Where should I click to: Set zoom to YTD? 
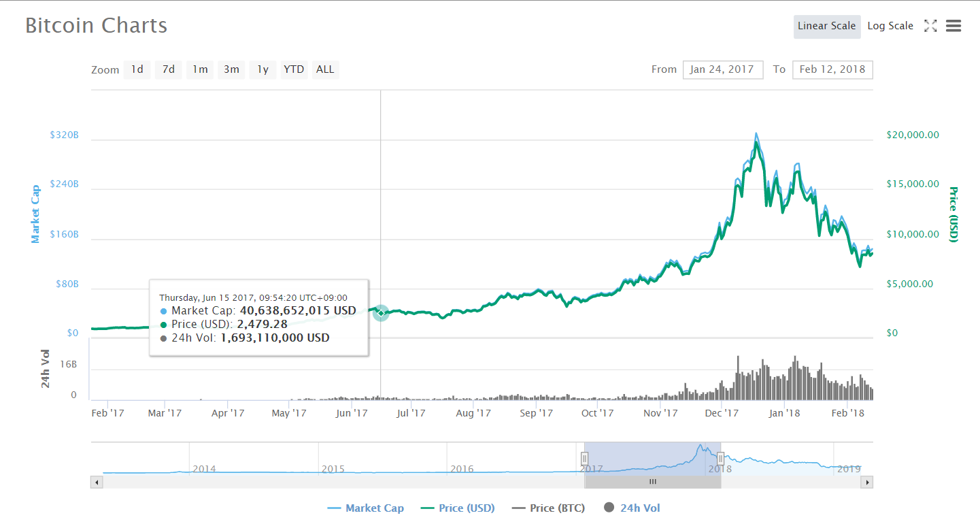pos(294,69)
